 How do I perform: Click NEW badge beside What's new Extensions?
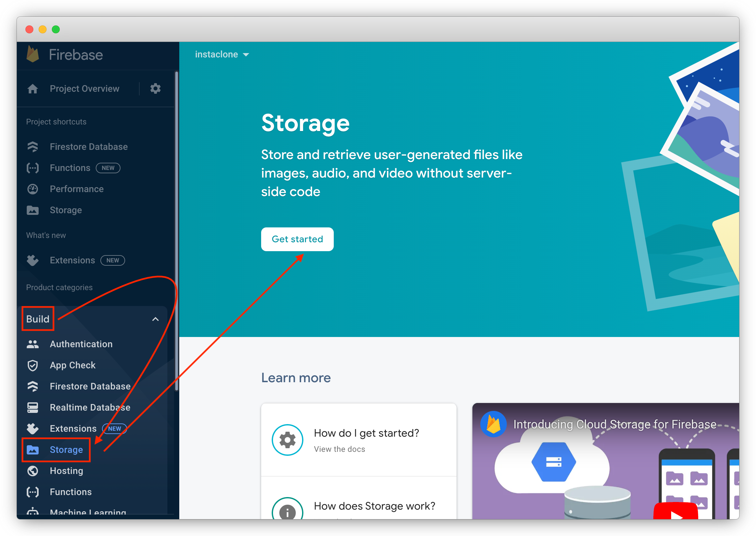[x=113, y=260]
